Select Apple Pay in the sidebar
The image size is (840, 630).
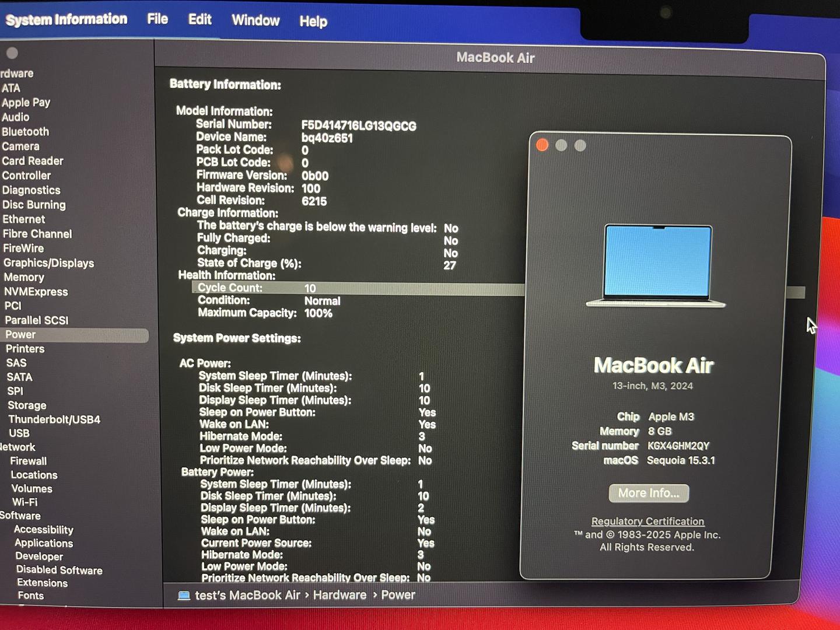pyautogui.click(x=26, y=103)
